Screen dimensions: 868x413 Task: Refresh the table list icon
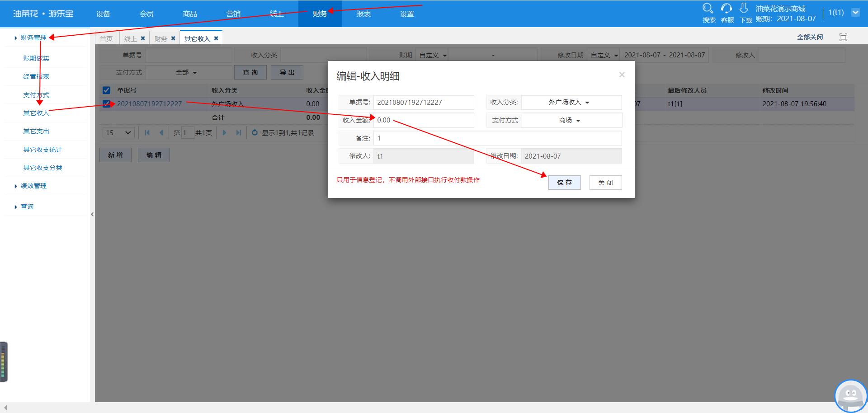point(255,133)
